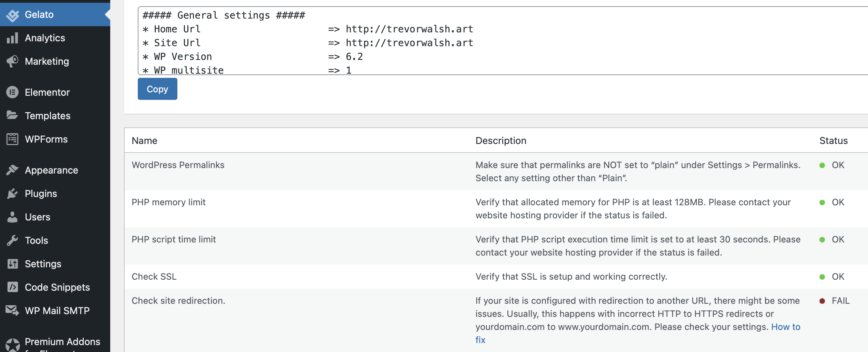This screenshot has height=352, width=868.
Task: Click the Copy button
Action: click(157, 89)
